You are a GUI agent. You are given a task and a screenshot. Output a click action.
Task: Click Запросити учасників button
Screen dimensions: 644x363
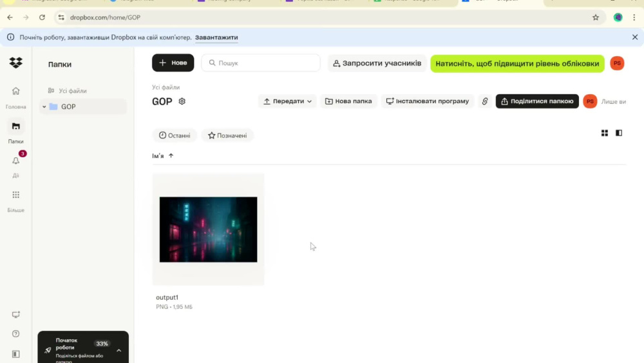tap(377, 63)
